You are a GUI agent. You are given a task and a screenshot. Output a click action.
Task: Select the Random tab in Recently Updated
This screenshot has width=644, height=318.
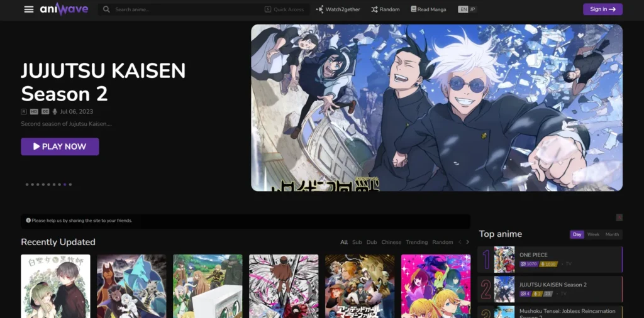(442, 242)
